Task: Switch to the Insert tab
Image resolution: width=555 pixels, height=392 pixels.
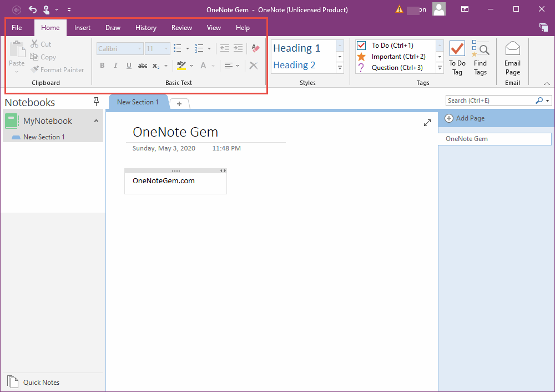Action: click(82, 28)
